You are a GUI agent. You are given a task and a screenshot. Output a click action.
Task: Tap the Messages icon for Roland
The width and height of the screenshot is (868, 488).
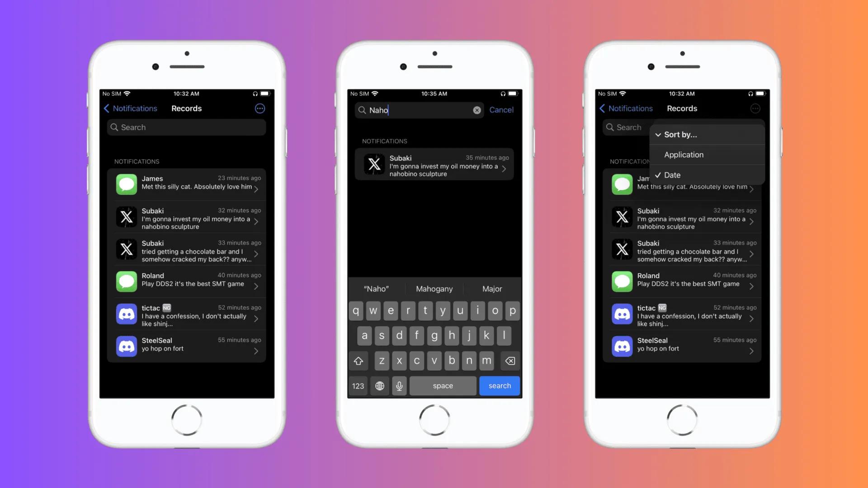(x=126, y=281)
